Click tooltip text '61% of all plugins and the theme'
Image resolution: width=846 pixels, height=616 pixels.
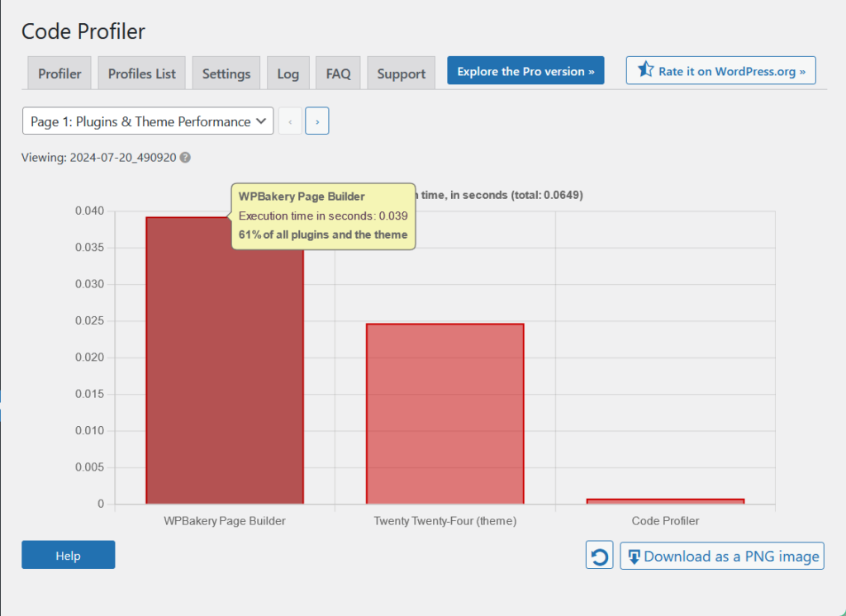[323, 235]
